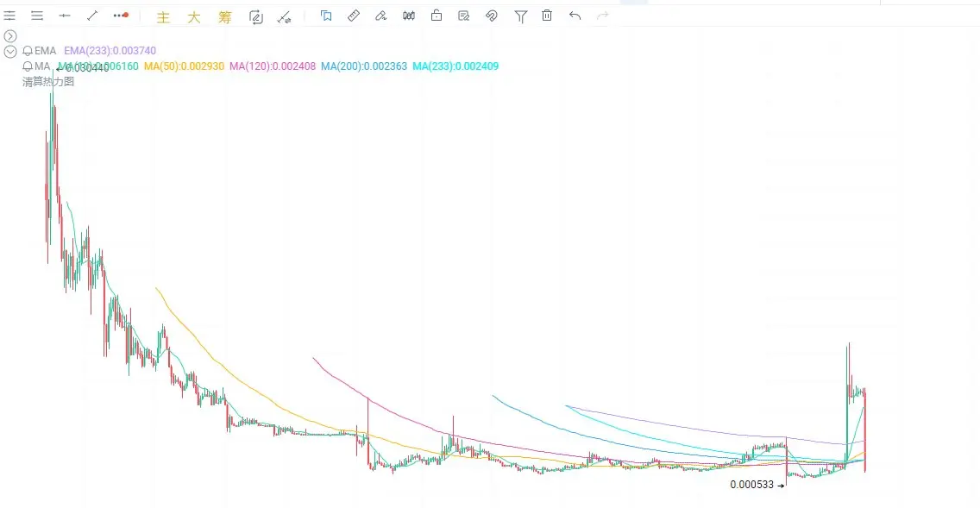Open the more drawing tools dots icon
Viewport: 980px width, 508px height.
pyautogui.click(x=121, y=16)
